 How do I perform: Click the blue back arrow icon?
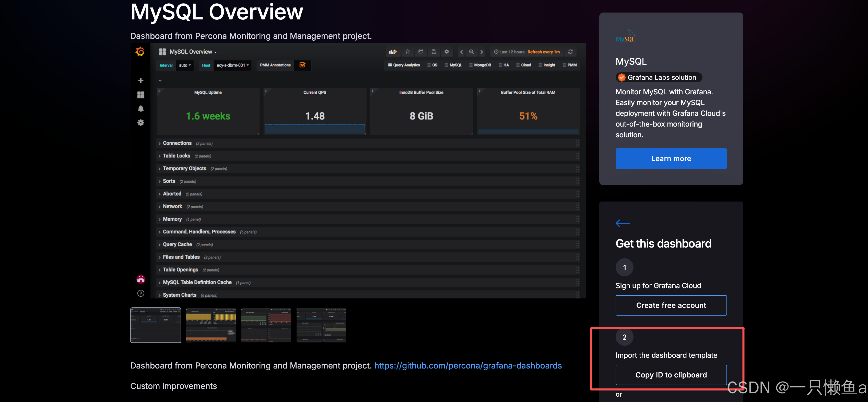[622, 223]
